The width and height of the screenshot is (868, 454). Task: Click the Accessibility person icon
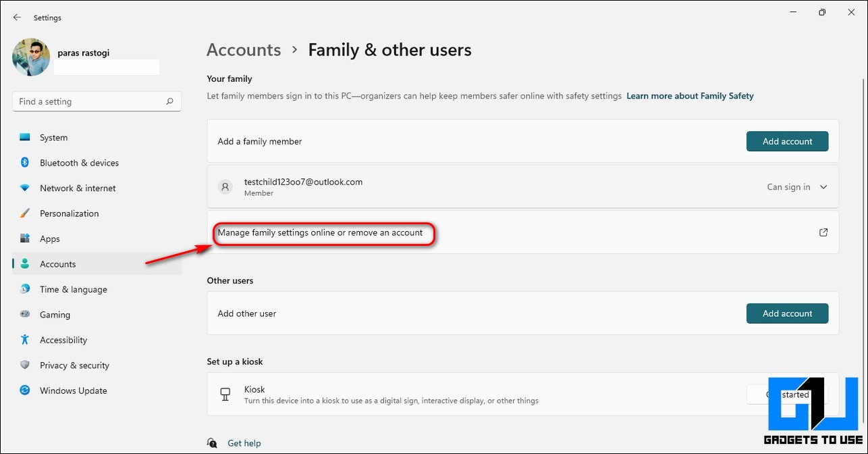click(25, 340)
